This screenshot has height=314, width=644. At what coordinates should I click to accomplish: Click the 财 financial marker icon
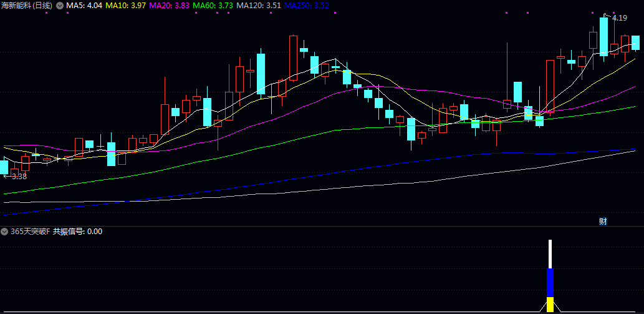tap(603, 221)
